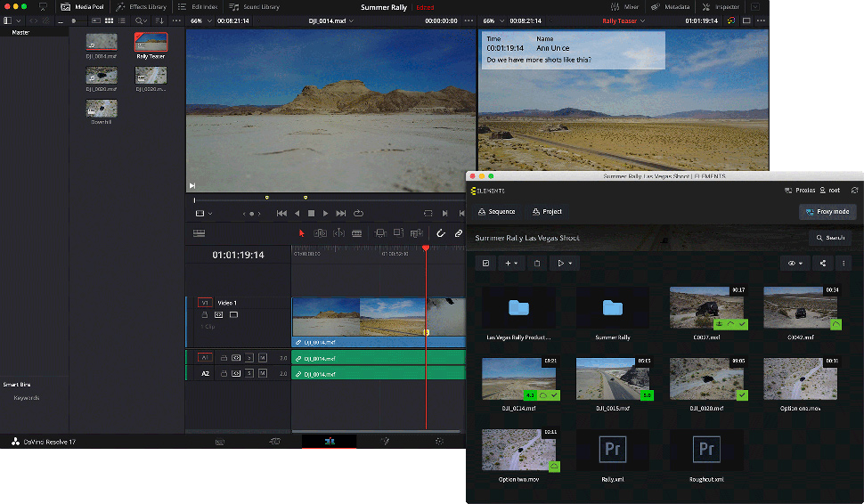Click the select-all checkbox in ELEMENTS toolbar
The width and height of the screenshot is (864, 504).
(485, 264)
